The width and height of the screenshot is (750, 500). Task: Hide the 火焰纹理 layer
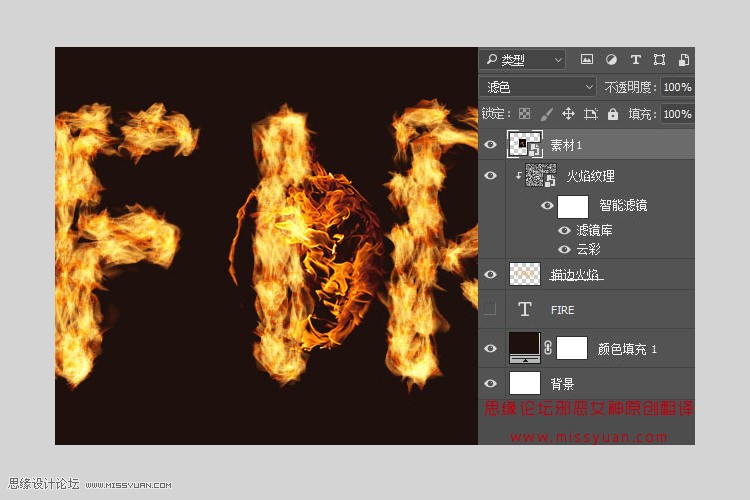tap(490, 176)
